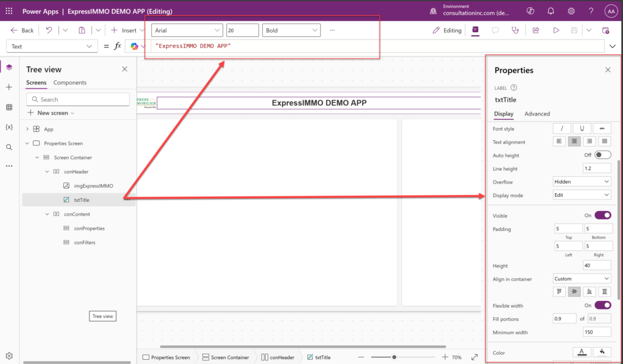Collapse the conContent tree node
The height and width of the screenshot is (364, 623).
click(47, 214)
